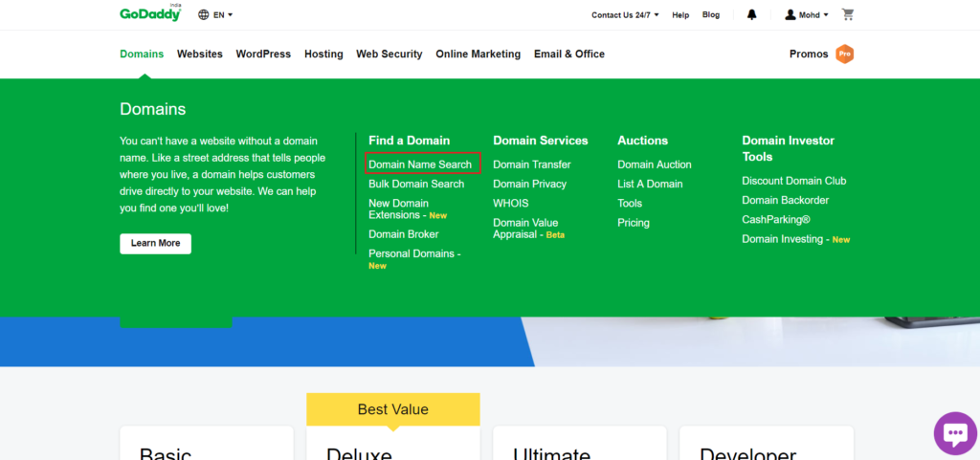Open Domain Value Appraisal link
Viewport: 980px width, 460px height.
528,229
